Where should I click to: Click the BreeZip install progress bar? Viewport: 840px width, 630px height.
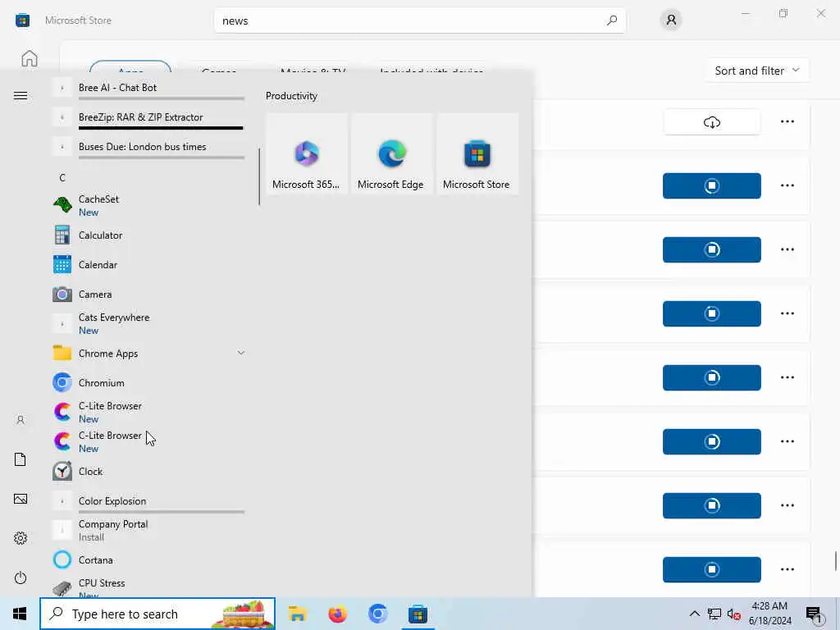(162, 128)
